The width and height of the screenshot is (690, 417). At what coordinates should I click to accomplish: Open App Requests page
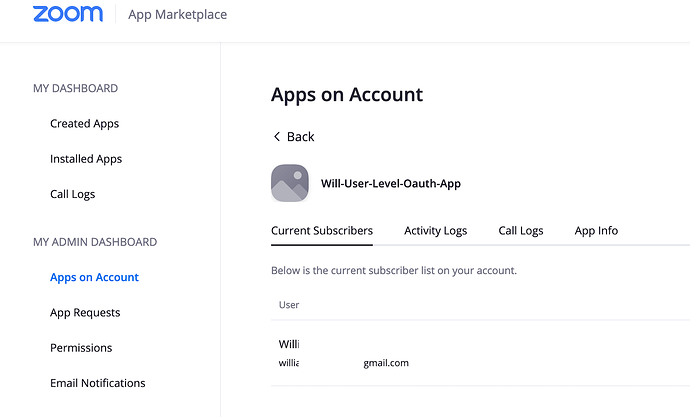[85, 313]
